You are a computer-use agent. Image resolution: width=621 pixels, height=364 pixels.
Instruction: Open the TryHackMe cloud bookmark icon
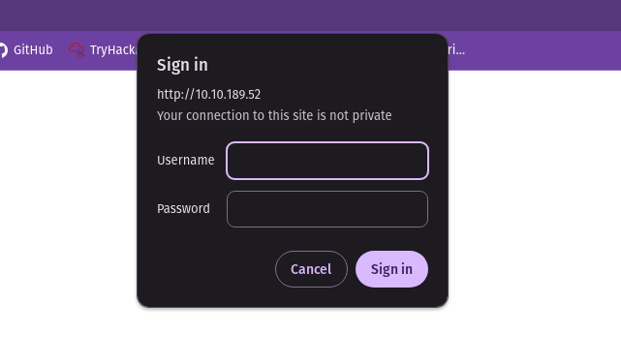coord(77,50)
